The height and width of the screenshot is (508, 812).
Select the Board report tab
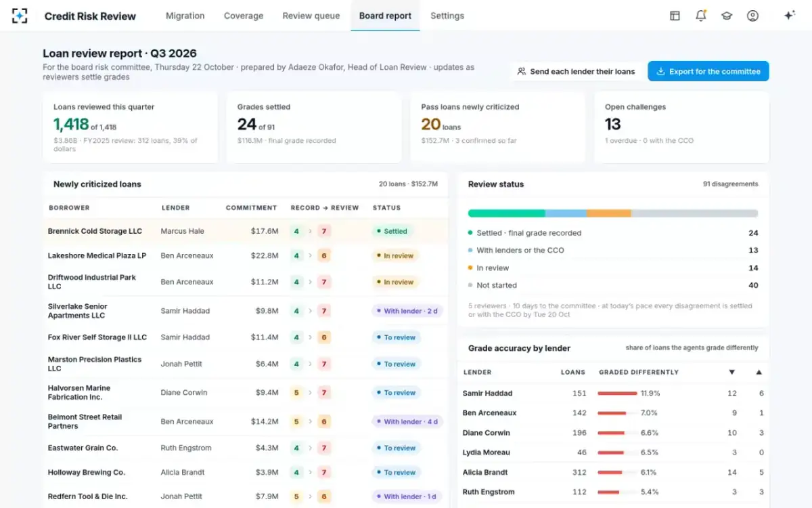coord(385,16)
